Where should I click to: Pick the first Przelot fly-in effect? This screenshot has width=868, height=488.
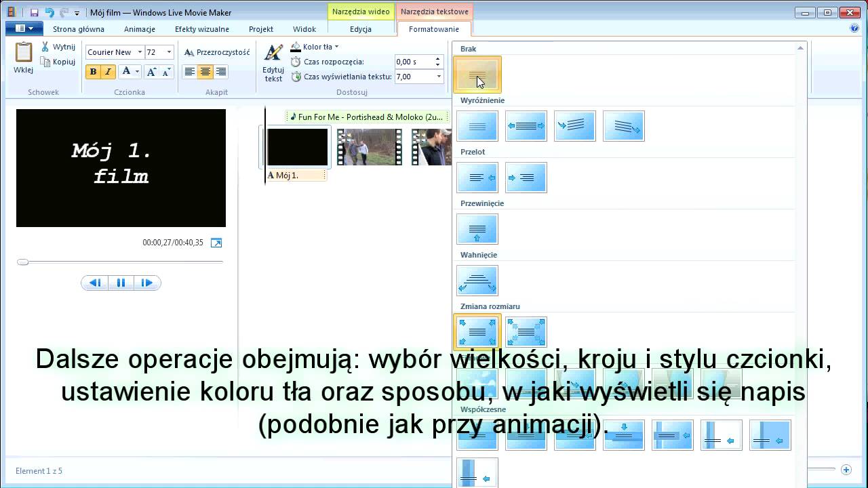(x=477, y=178)
